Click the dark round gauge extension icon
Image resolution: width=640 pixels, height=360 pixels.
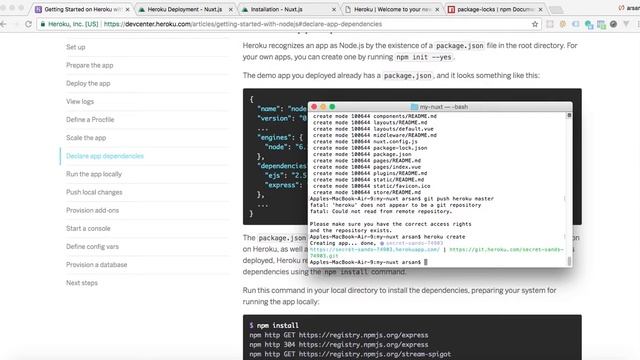click(x=613, y=24)
